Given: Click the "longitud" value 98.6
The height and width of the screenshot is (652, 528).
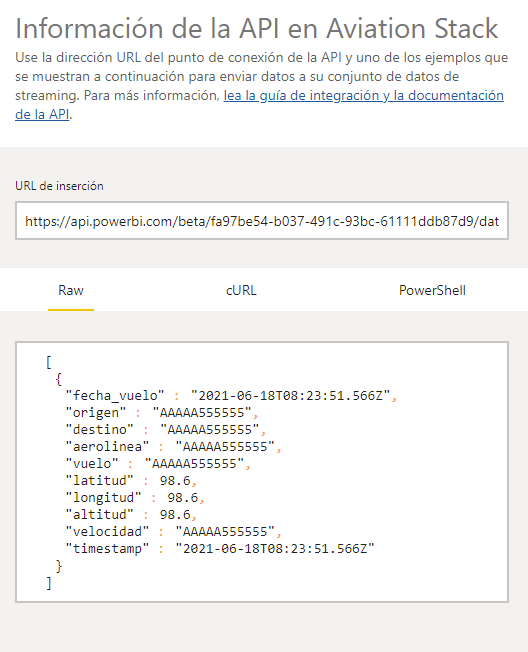Looking at the screenshot, I should [x=183, y=498].
